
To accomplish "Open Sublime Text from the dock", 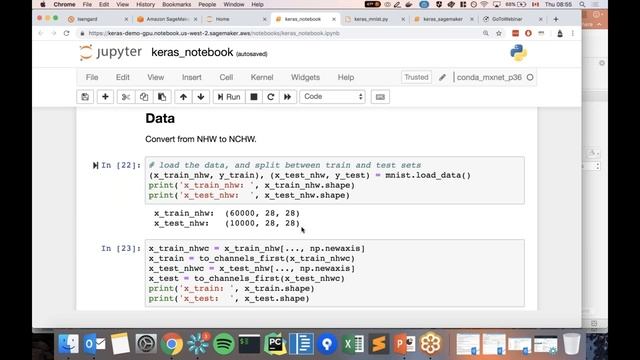I will 378,344.
